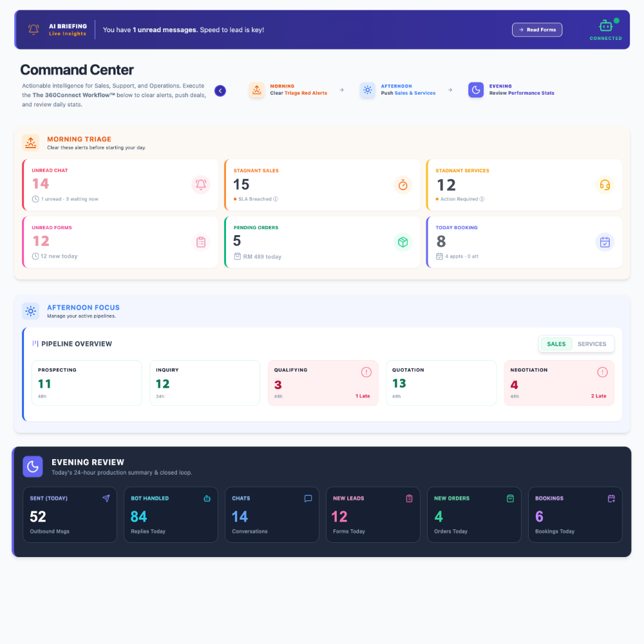
Task: Click the Unread Chat bell icon
Action: [201, 185]
